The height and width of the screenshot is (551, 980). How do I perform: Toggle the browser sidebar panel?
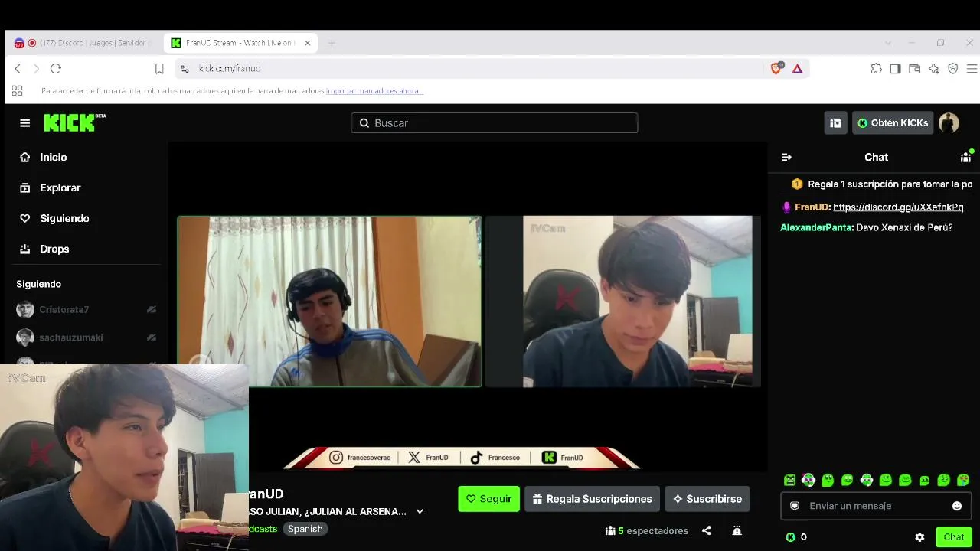pyautogui.click(x=895, y=69)
